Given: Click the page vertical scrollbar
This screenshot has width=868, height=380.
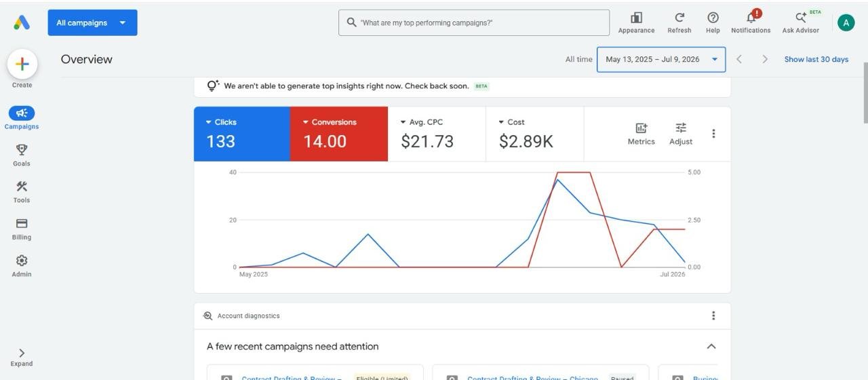Looking at the screenshot, I should pyautogui.click(x=865, y=93).
